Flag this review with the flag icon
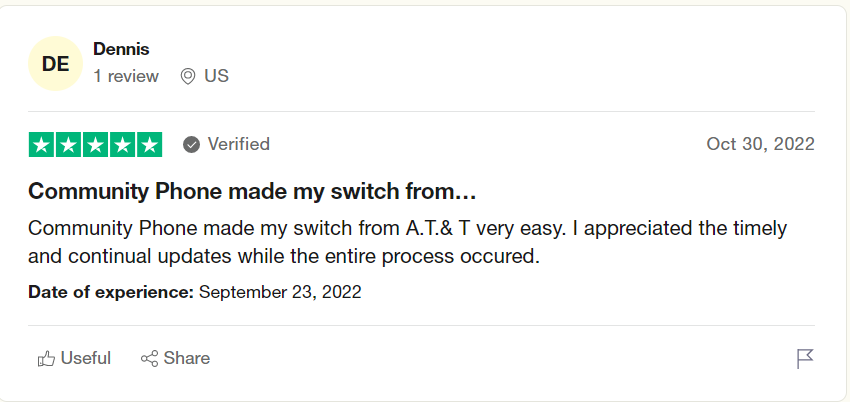 coord(805,358)
